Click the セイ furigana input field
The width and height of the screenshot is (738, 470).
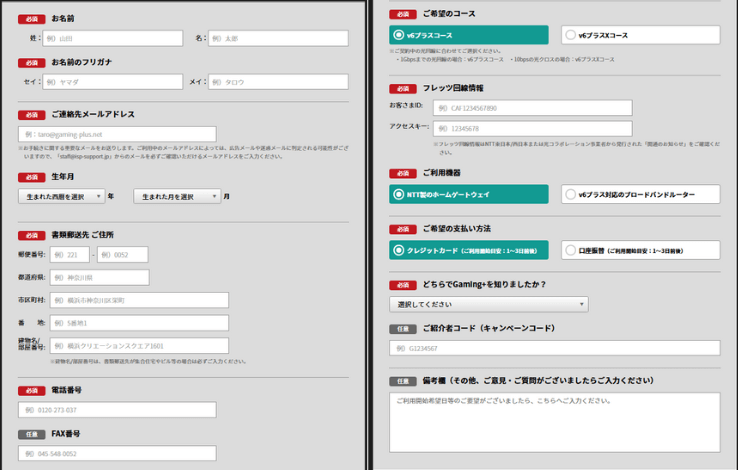(x=114, y=82)
